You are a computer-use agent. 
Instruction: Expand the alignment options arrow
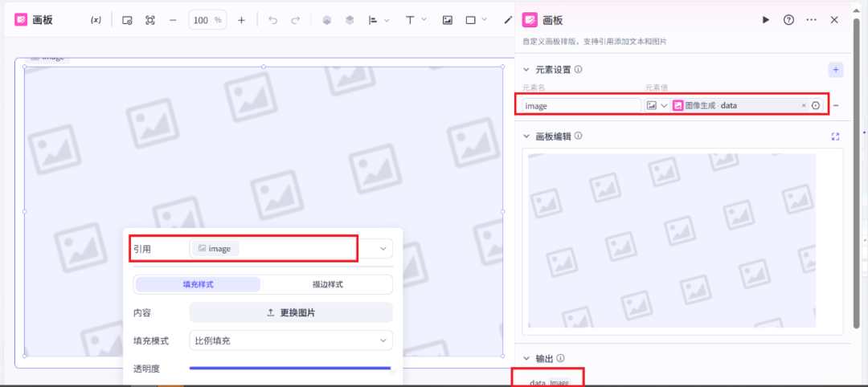click(x=387, y=20)
